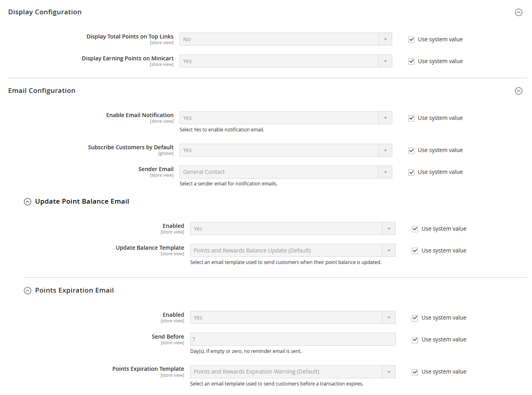
Task: Uncheck system value for Display Total Points
Action: (411, 40)
